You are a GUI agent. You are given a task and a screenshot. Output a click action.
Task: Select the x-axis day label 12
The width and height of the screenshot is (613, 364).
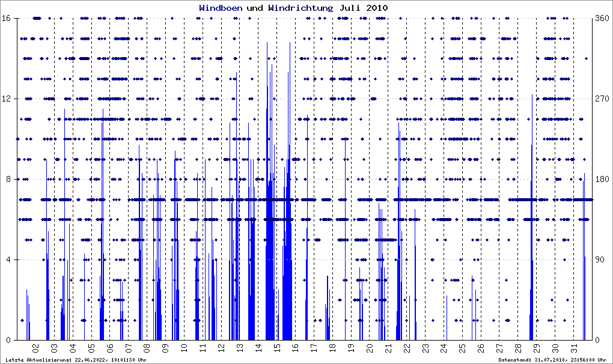(221, 348)
